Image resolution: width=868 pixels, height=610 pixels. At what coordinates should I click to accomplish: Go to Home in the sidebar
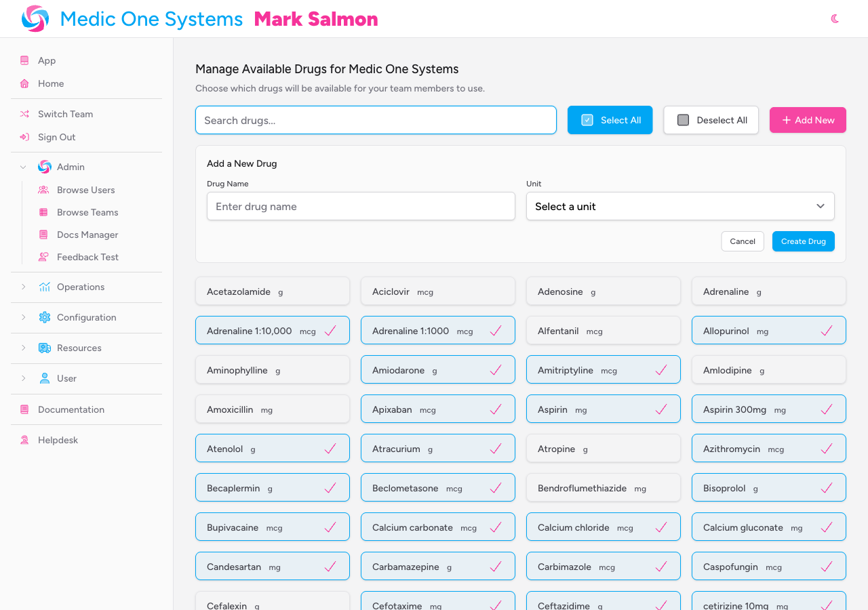tap(52, 83)
